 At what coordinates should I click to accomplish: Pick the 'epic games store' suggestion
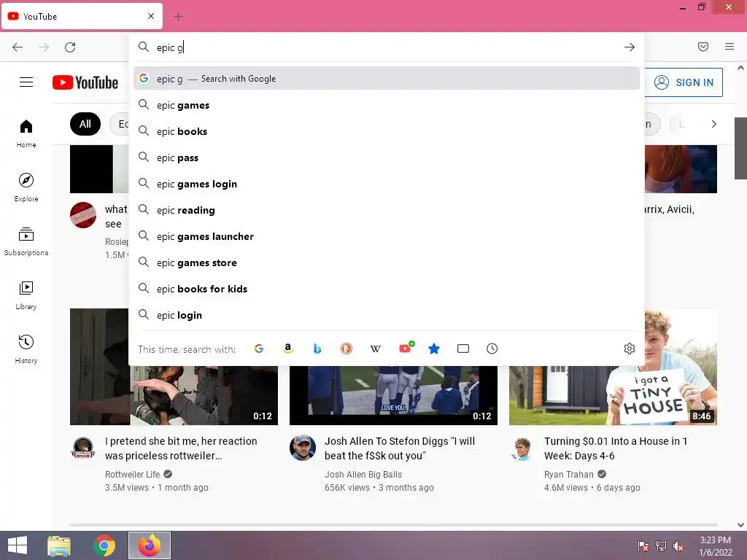click(387, 262)
